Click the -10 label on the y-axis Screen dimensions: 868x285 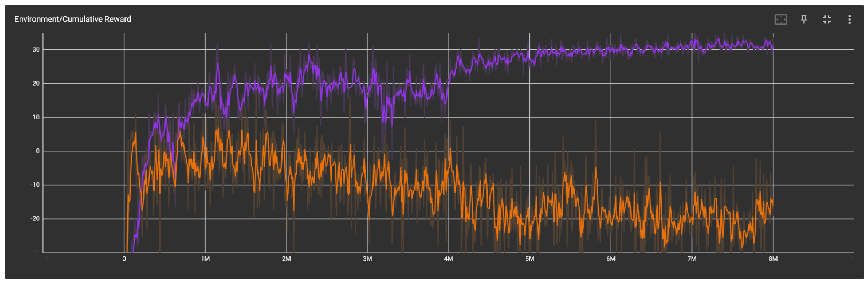point(35,185)
